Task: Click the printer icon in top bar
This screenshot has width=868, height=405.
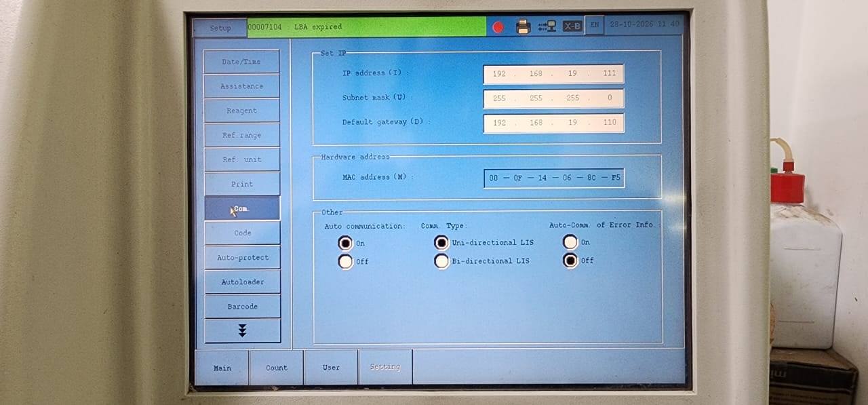Action: (x=523, y=26)
